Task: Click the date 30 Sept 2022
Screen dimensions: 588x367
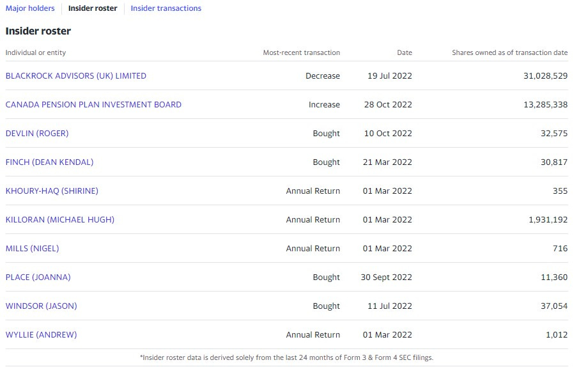Action: click(x=386, y=277)
